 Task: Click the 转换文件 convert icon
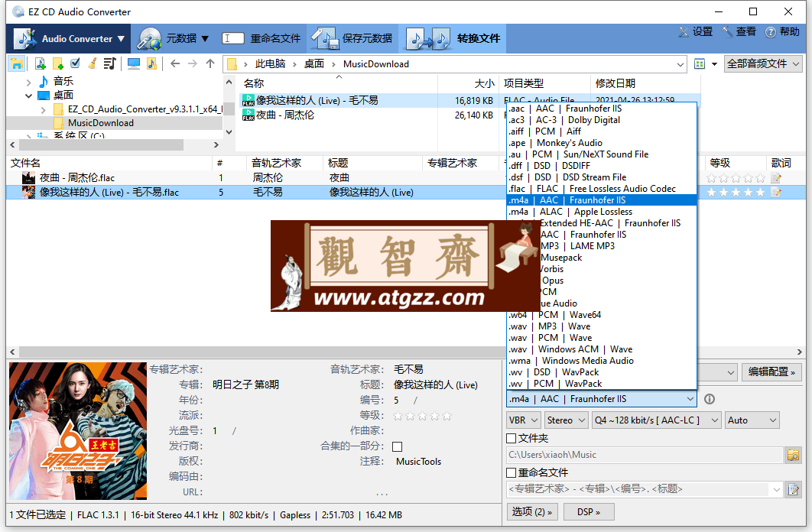tap(427, 38)
